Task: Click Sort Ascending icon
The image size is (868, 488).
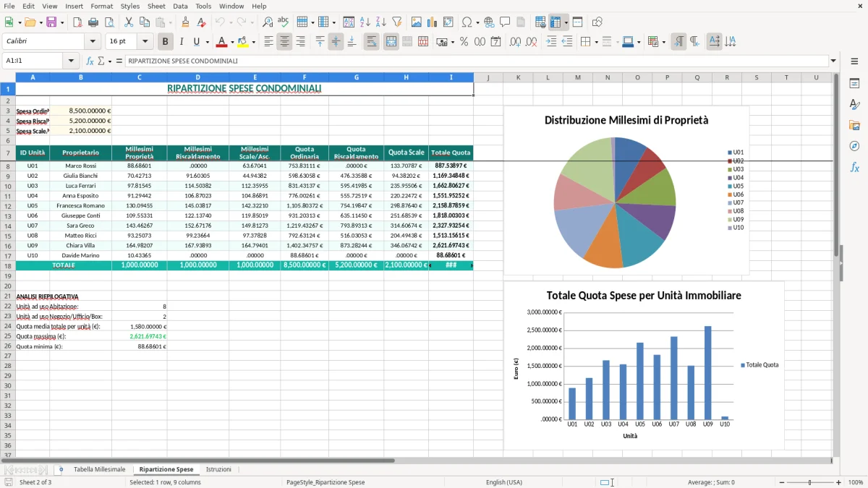Action: coord(365,22)
